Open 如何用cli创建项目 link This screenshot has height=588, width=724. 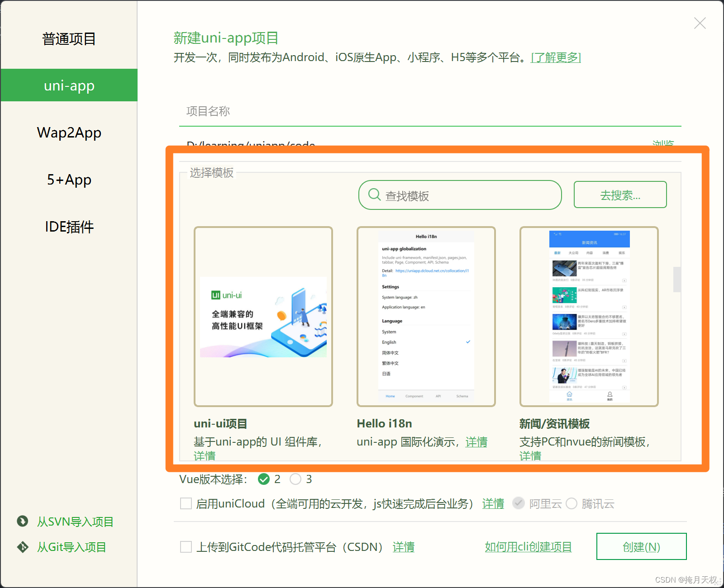528,547
